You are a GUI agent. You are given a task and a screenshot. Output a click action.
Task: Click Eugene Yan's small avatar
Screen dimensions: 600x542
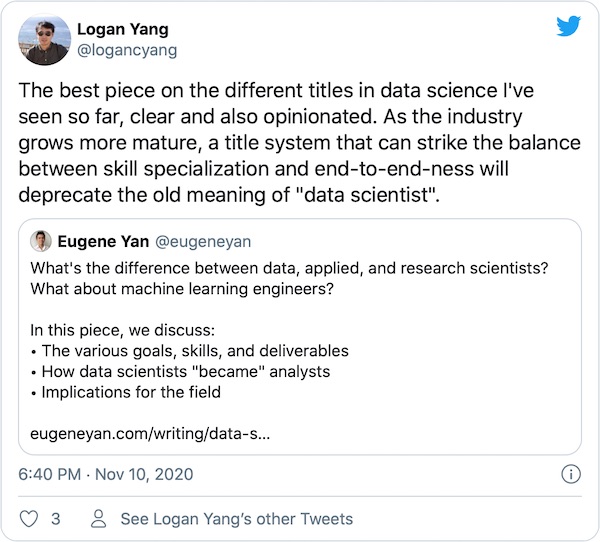tap(40, 241)
